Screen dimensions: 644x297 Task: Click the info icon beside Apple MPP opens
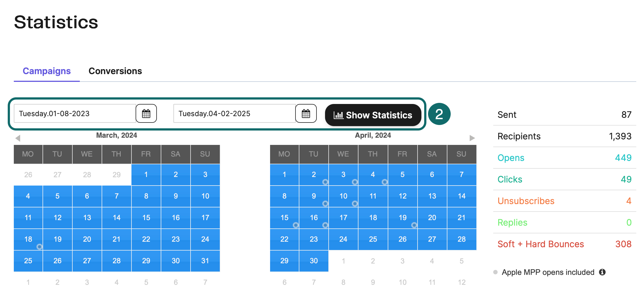tap(602, 272)
